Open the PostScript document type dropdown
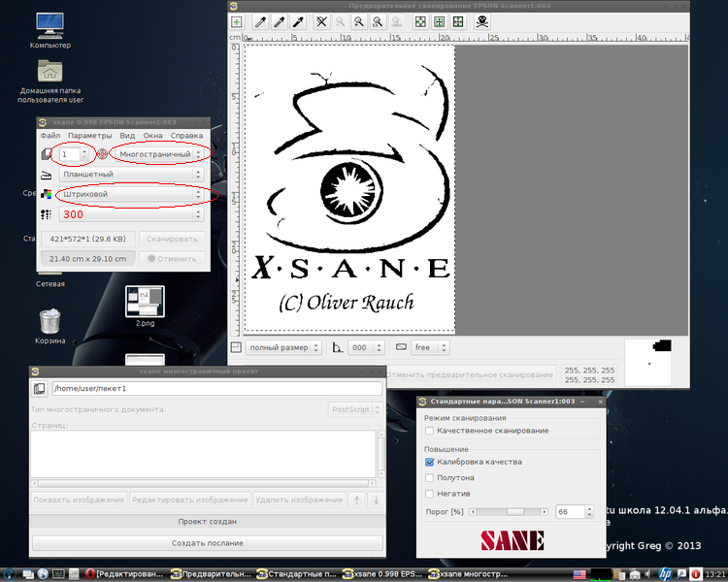728x582 pixels. coord(355,409)
